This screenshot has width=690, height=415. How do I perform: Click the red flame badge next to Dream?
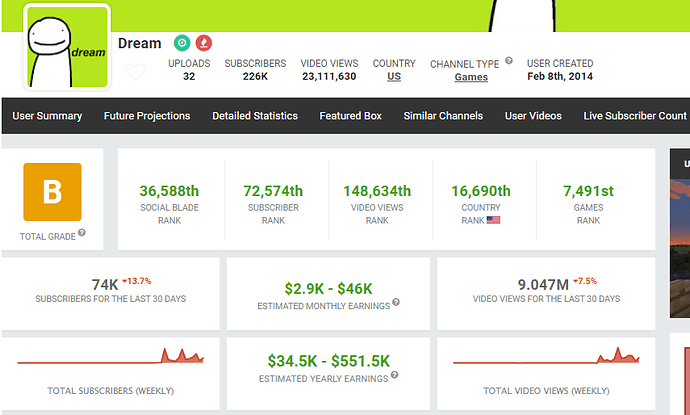pyautogui.click(x=204, y=43)
